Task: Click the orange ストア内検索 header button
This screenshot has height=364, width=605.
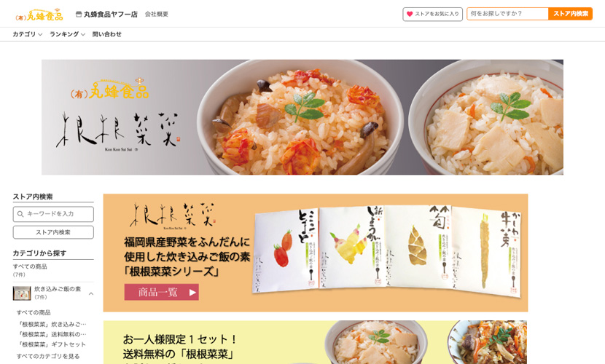Action: (x=570, y=14)
